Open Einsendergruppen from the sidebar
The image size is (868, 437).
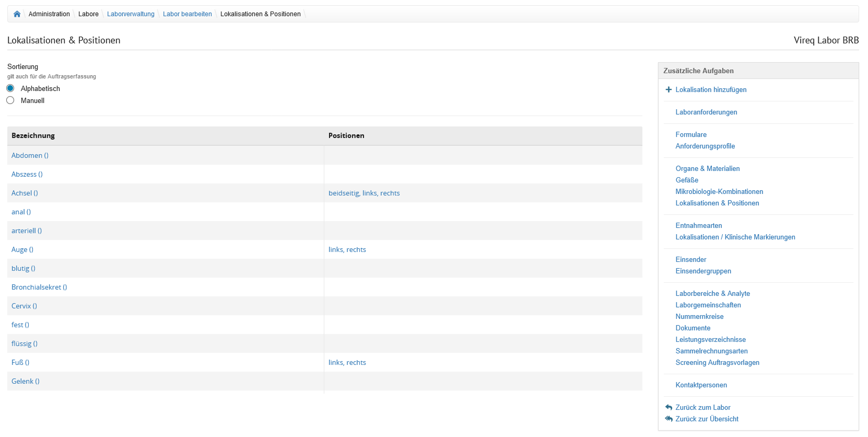click(703, 271)
